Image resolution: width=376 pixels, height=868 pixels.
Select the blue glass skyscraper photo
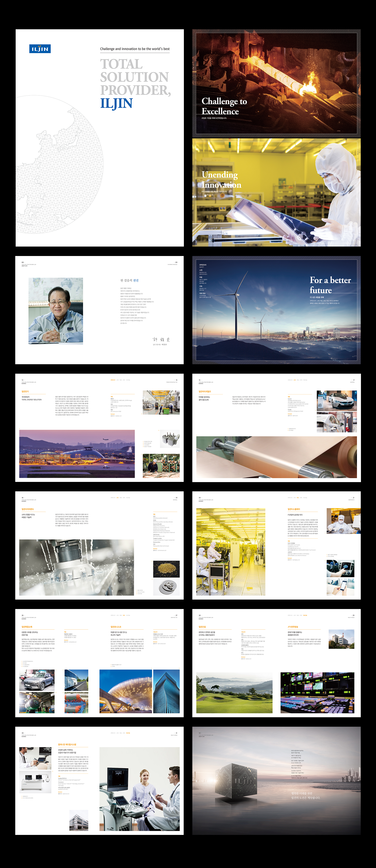(167, 691)
